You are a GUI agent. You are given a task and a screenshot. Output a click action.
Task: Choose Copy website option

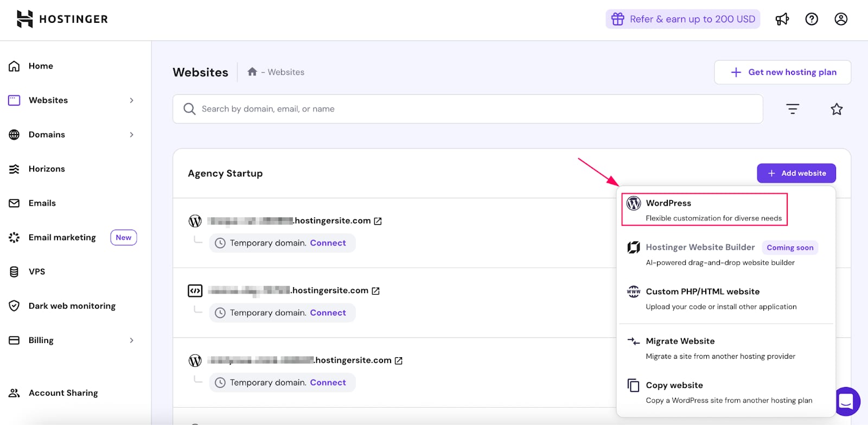pyautogui.click(x=674, y=385)
